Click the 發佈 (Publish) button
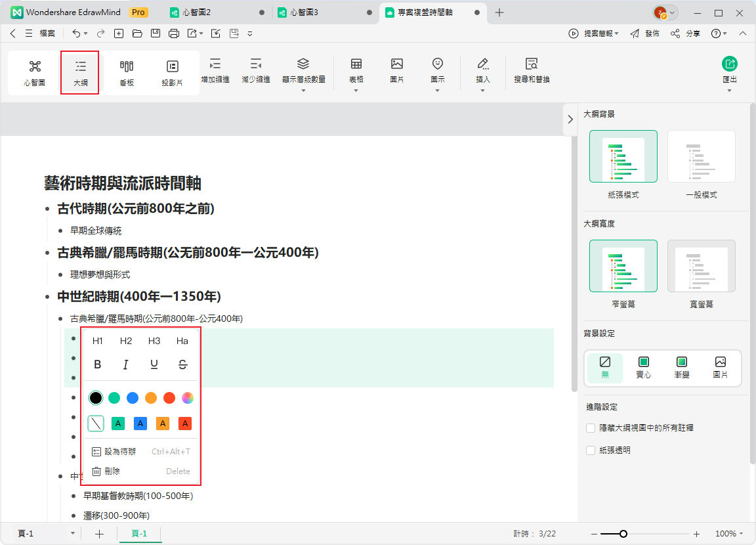The height and width of the screenshot is (545, 756). coord(645,33)
